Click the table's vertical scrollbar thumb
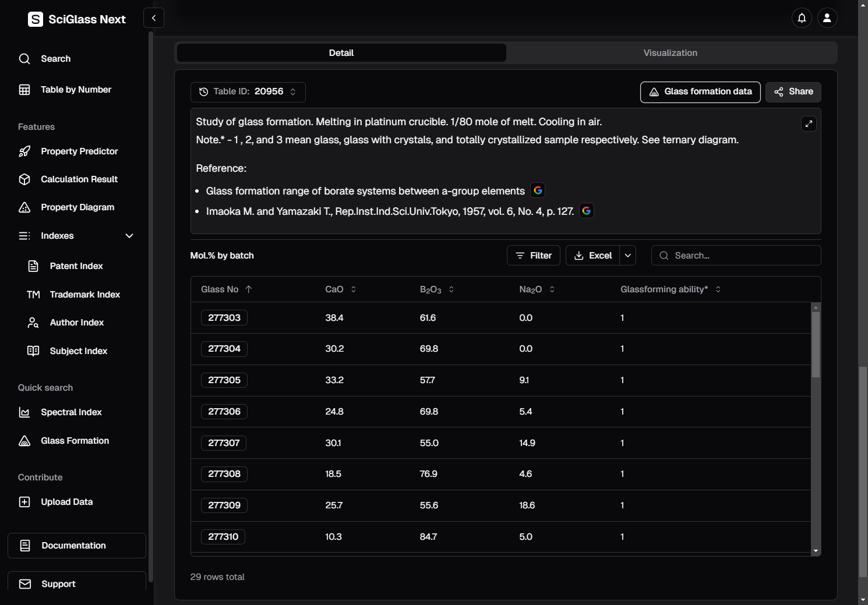 [x=816, y=344]
